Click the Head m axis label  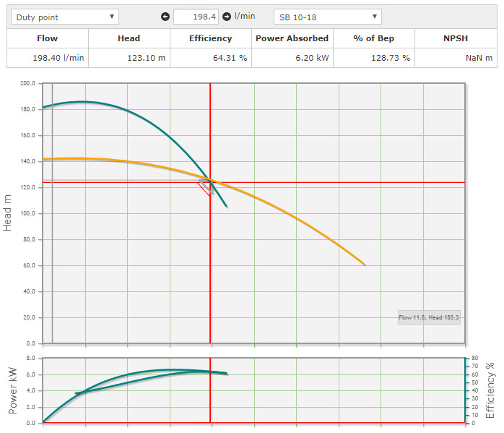pyautogui.click(x=9, y=213)
